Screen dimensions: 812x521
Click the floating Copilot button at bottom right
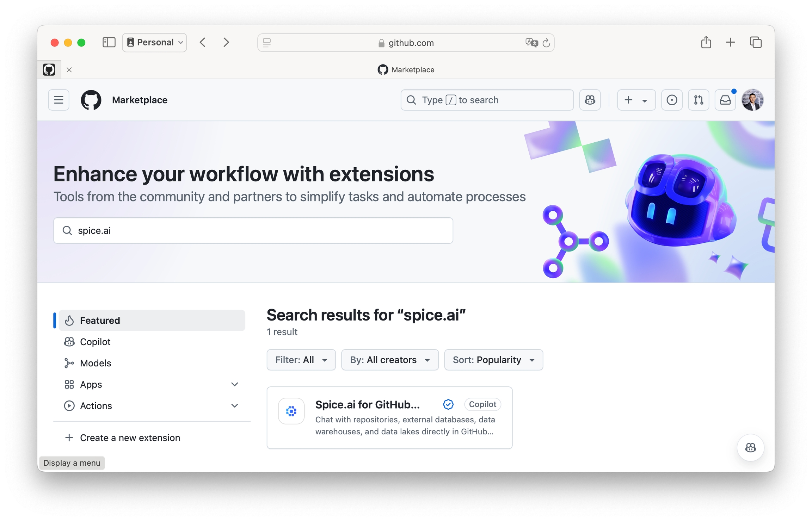(750, 448)
